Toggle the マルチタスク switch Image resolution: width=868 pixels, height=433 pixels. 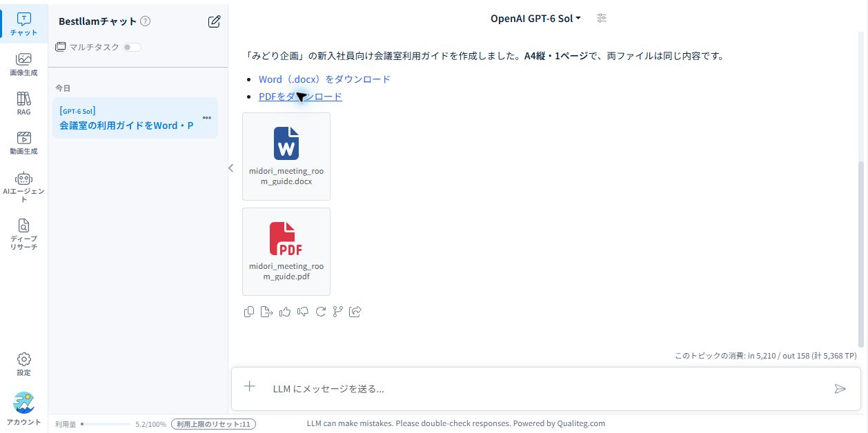[131, 47]
